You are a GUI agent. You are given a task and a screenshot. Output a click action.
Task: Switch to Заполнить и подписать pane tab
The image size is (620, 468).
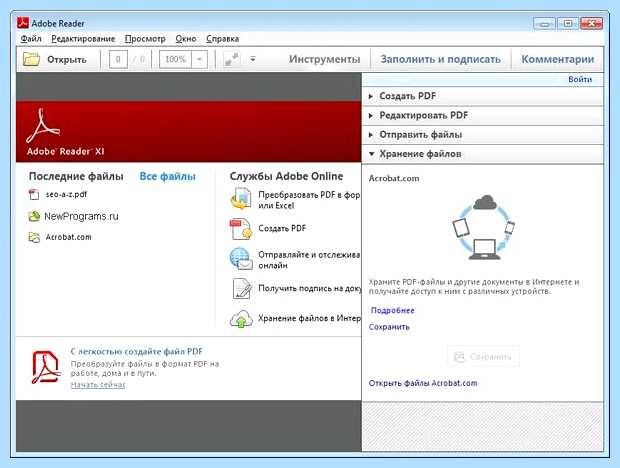click(x=440, y=59)
